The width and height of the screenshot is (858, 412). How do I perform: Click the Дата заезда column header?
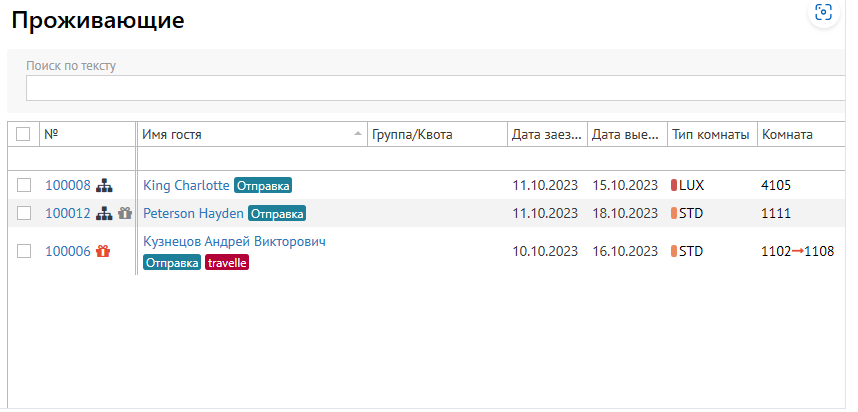[x=544, y=134]
